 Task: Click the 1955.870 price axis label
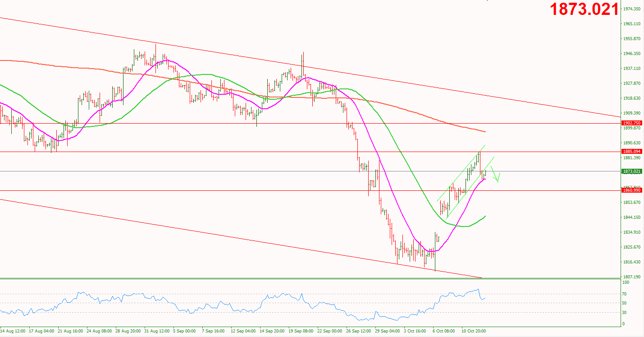click(632, 39)
